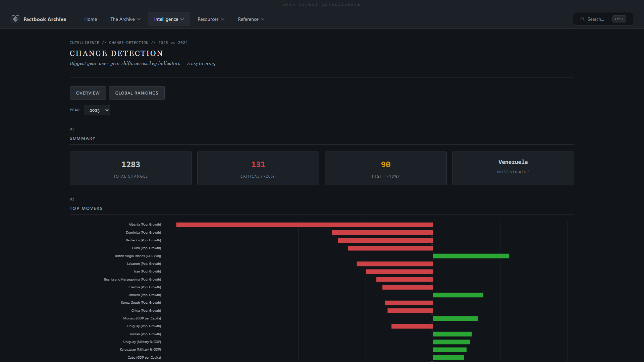Go to the Home page

point(91,19)
